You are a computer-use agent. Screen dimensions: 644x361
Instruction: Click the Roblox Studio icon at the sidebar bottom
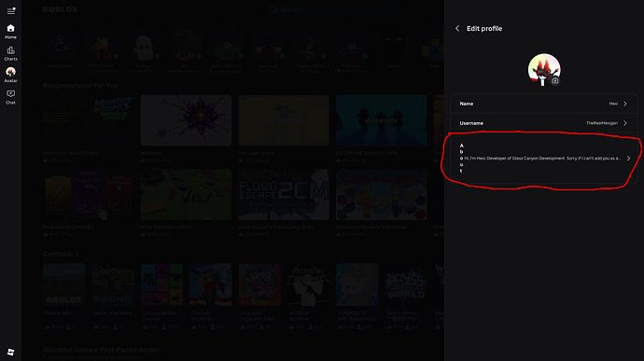10,352
